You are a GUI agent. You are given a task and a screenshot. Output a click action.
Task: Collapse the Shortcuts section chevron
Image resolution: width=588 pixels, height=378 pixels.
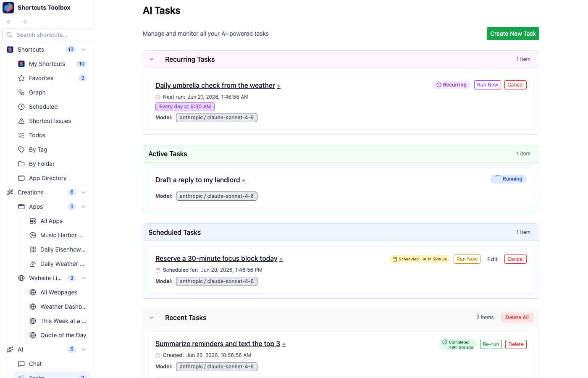84,50
